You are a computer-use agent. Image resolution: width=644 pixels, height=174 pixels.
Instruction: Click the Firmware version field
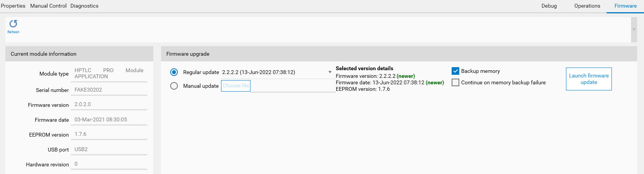[x=109, y=104]
